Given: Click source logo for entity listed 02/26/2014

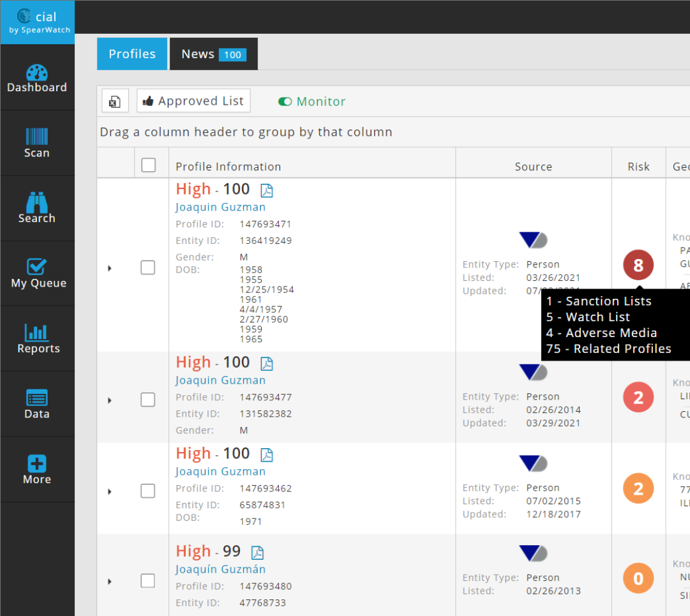Looking at the screenshot, I should pos(534,372).
